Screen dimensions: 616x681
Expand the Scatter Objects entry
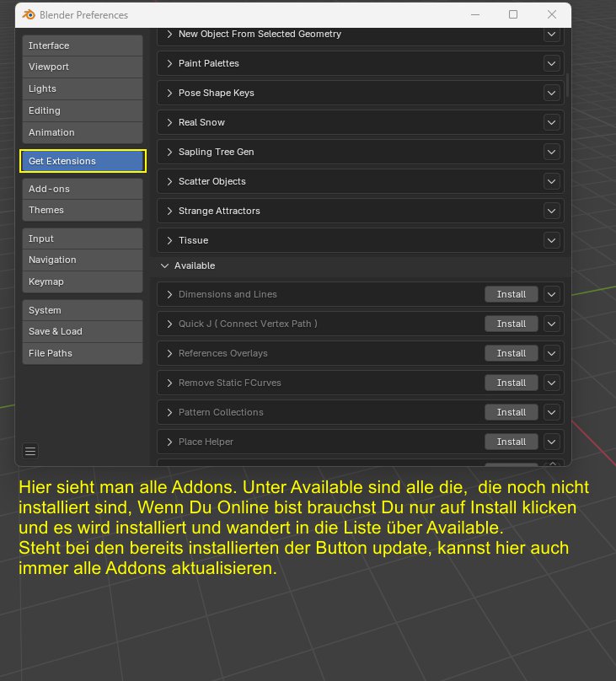click(169, 181)
